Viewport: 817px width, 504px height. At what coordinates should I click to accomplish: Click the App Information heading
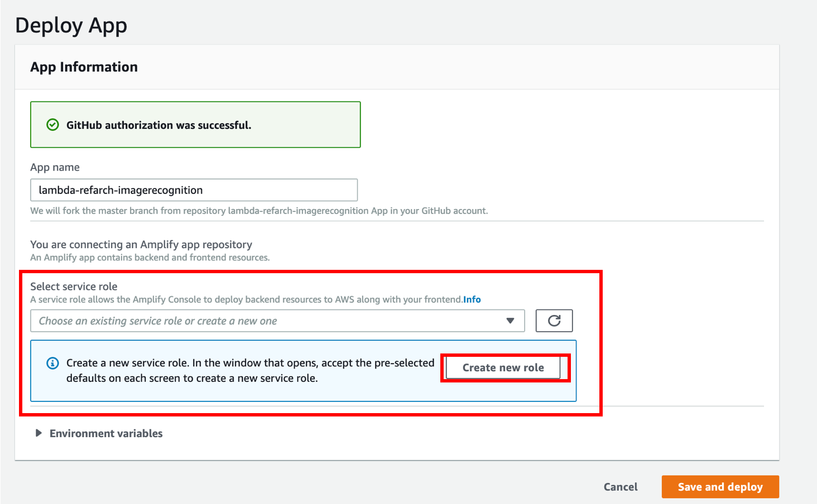pyautogui.click(x=84, y=67)
